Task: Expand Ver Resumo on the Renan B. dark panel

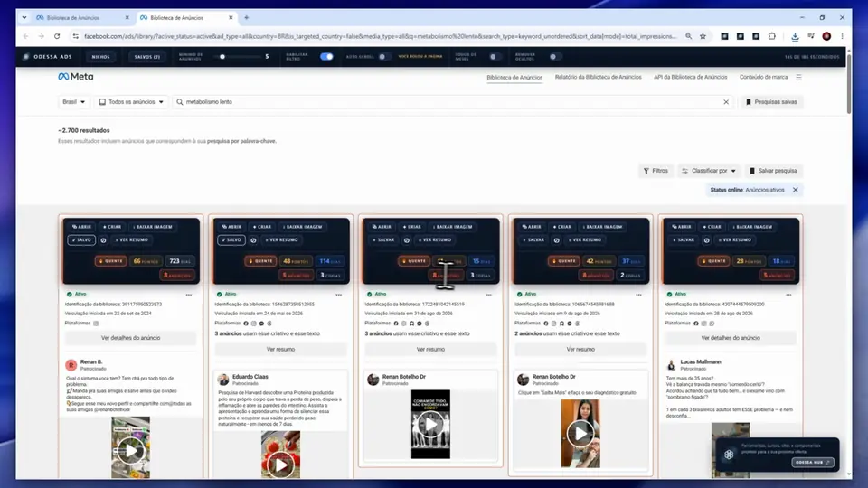Action: [x=132, y=240]
